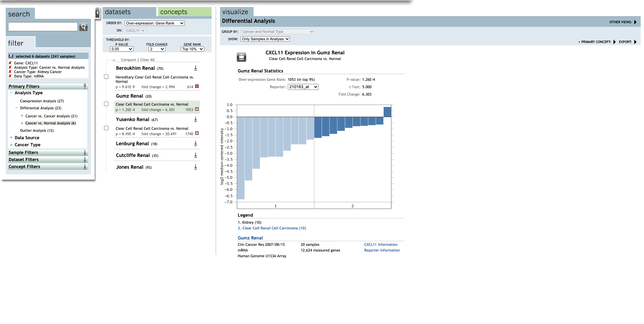Open Reporter Information link

pyautogui.click(x=382, y=250)
